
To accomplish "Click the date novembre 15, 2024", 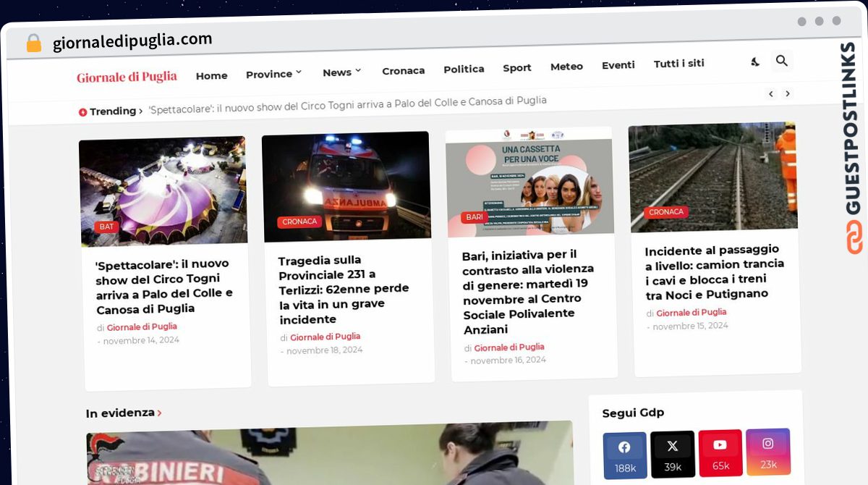I will click(691, 326).
